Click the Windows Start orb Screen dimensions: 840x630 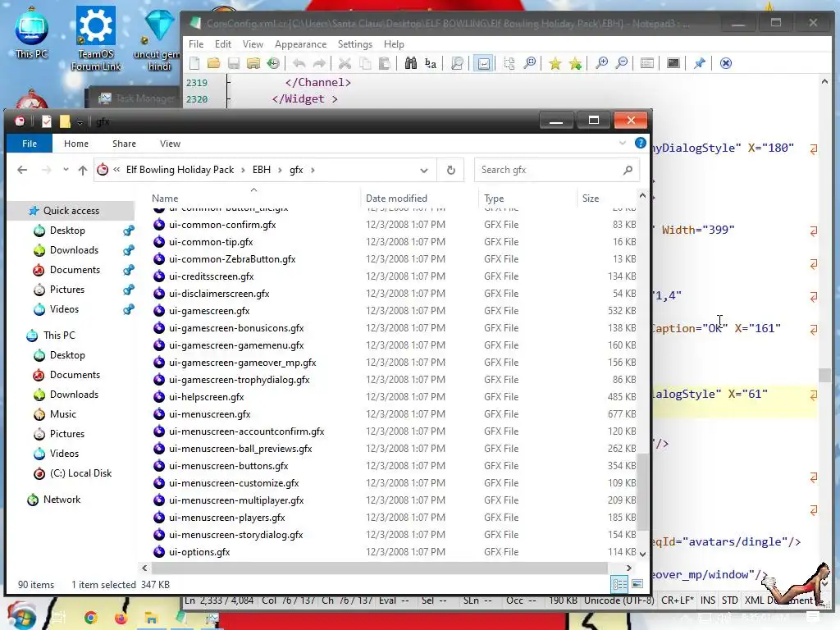21,615
